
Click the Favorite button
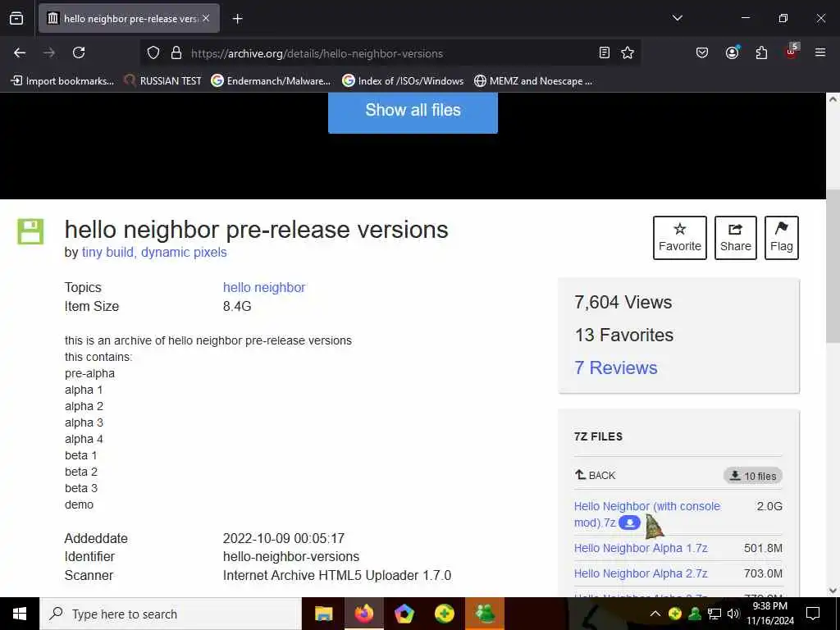coord(680,238)
